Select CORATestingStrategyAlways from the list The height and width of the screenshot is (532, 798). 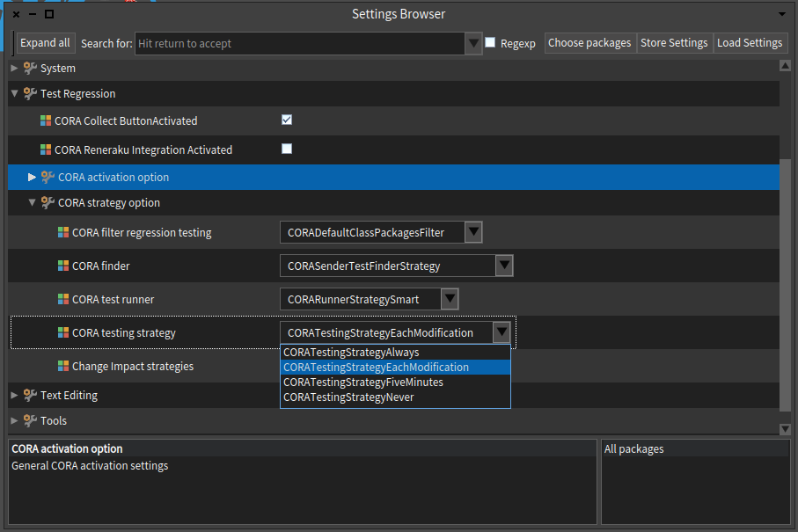tap(395, 353)
